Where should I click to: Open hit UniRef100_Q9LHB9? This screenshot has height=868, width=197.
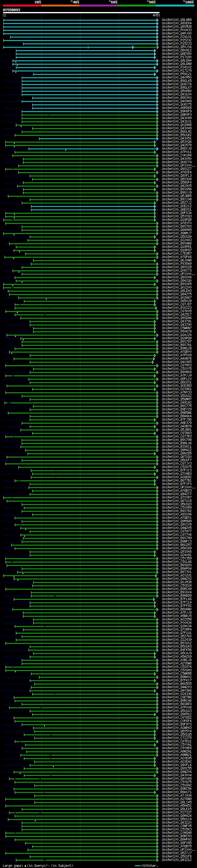click(x=177, y=20)
